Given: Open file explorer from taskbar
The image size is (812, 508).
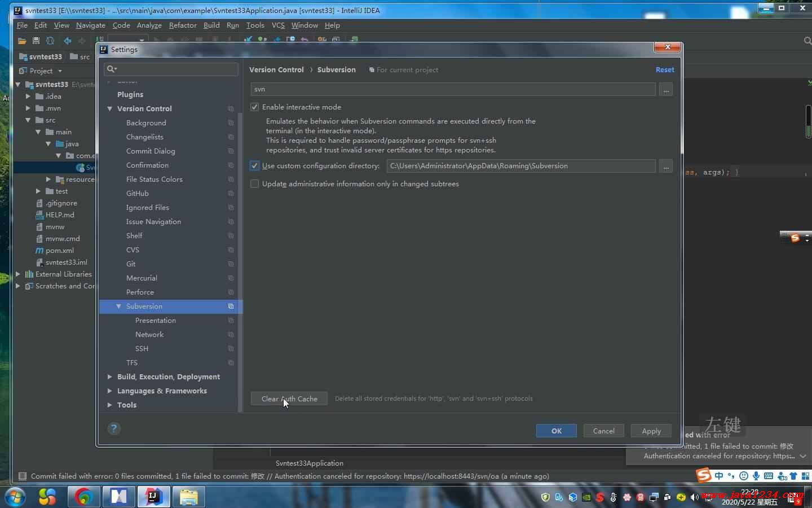Looking at the screenshot, I should tap(189, 497).
